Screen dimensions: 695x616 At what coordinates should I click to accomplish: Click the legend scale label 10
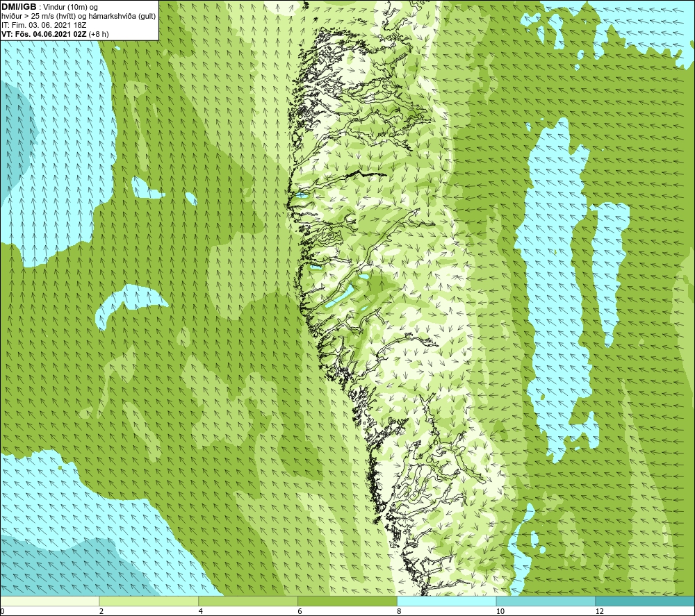(x=500, y=611)
